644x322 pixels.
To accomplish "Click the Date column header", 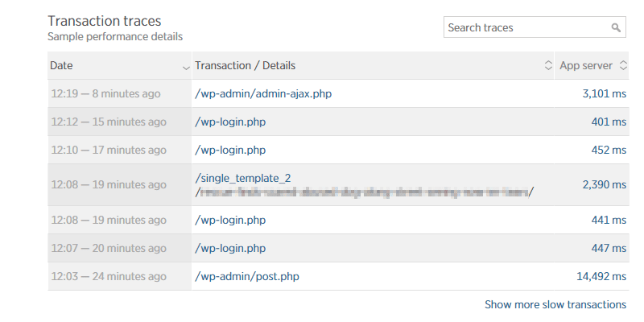I will [61, 66].
